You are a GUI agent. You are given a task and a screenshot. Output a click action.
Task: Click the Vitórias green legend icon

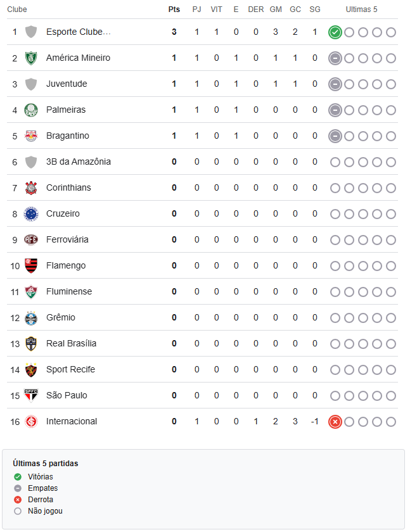click(18, 477)
